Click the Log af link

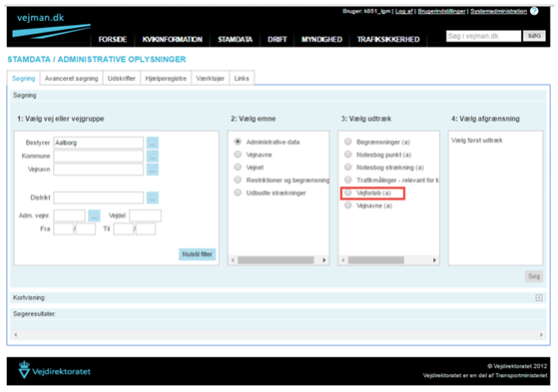(x=404, y=11)
